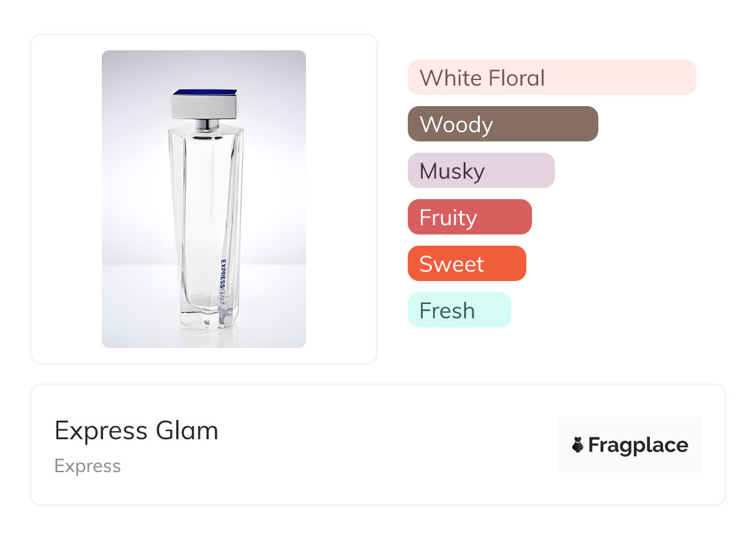Screen dimensions: 756x536
Task: Click the Fragplace perfume bottle logo icon
Action: pyautogui.click(x=578, y=445)
